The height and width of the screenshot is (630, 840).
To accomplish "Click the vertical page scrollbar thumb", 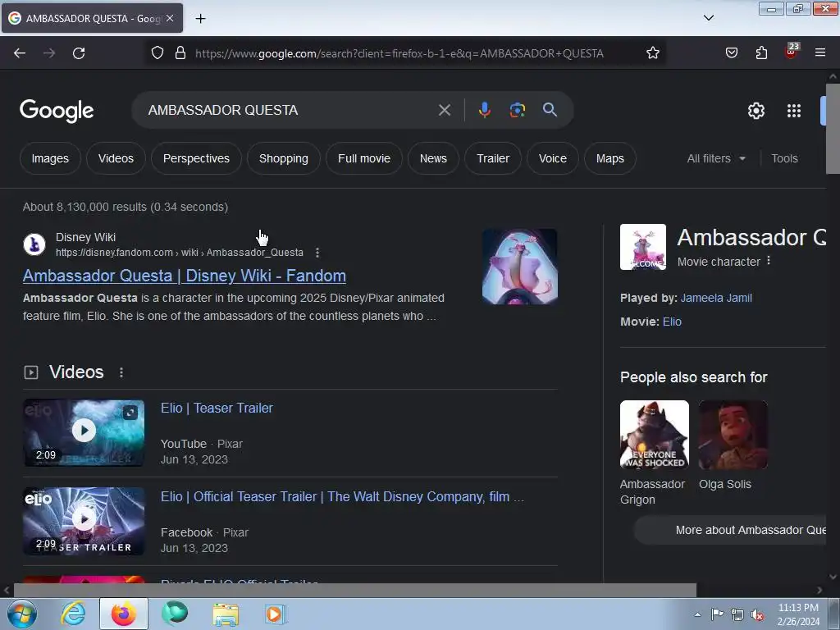I will tap(833, 129).
